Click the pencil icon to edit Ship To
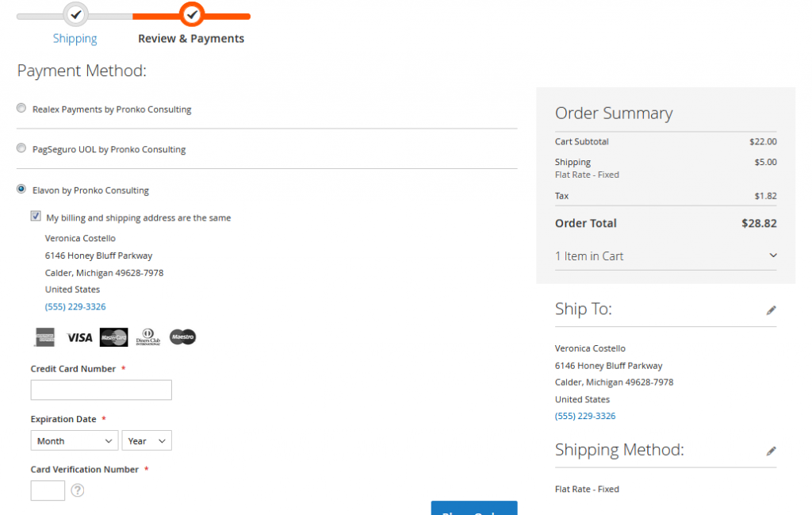This screenshot has width=812, height=515. (771, 310)
